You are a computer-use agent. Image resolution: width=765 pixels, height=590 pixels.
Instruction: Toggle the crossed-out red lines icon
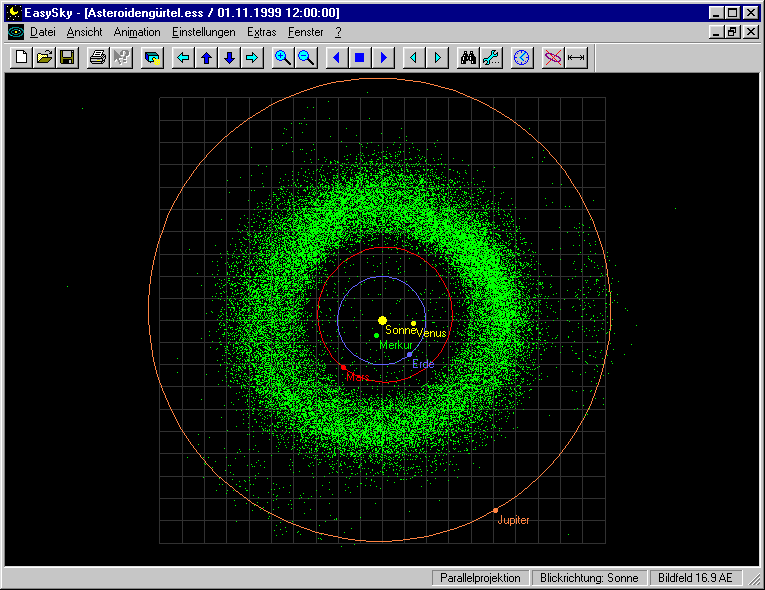tap(552, 58)
